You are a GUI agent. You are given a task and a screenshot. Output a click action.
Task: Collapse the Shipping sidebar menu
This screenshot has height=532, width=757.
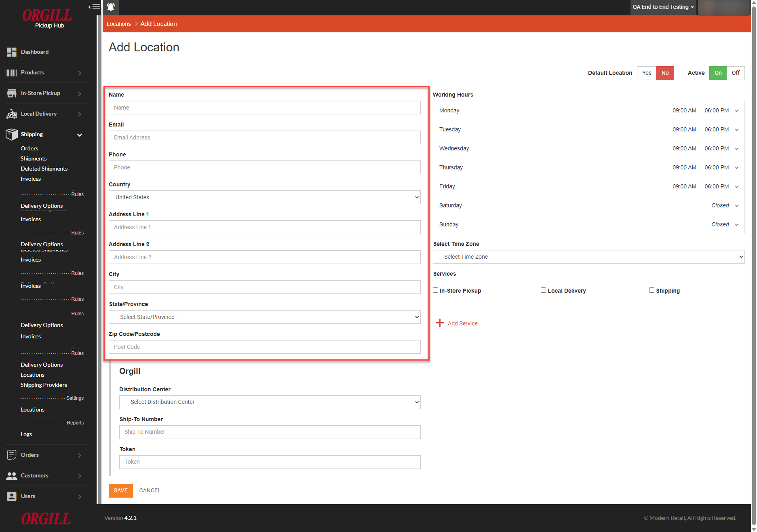pyautogui.click(x=80, y=135)
